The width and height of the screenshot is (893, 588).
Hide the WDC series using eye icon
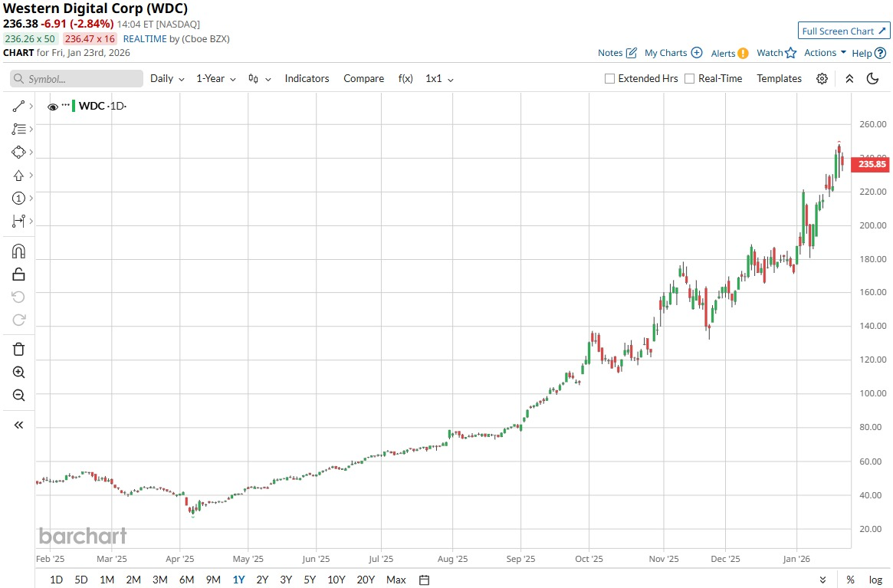[x=52, y=107]
